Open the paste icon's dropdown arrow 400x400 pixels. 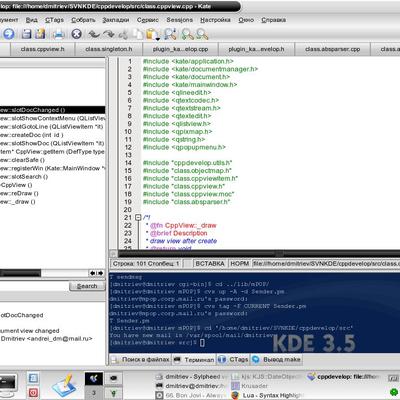pos(158,39)
